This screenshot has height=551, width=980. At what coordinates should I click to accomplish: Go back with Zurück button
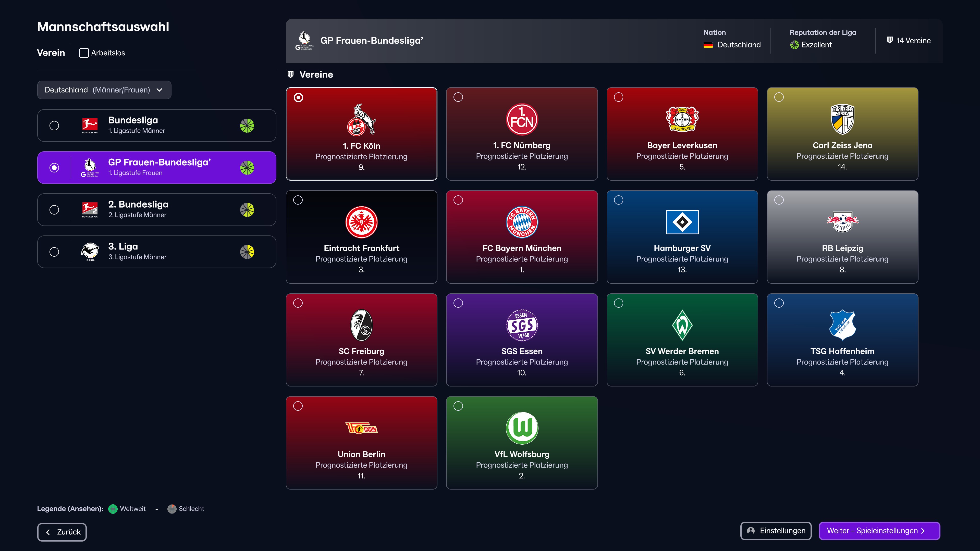(62, 532)
